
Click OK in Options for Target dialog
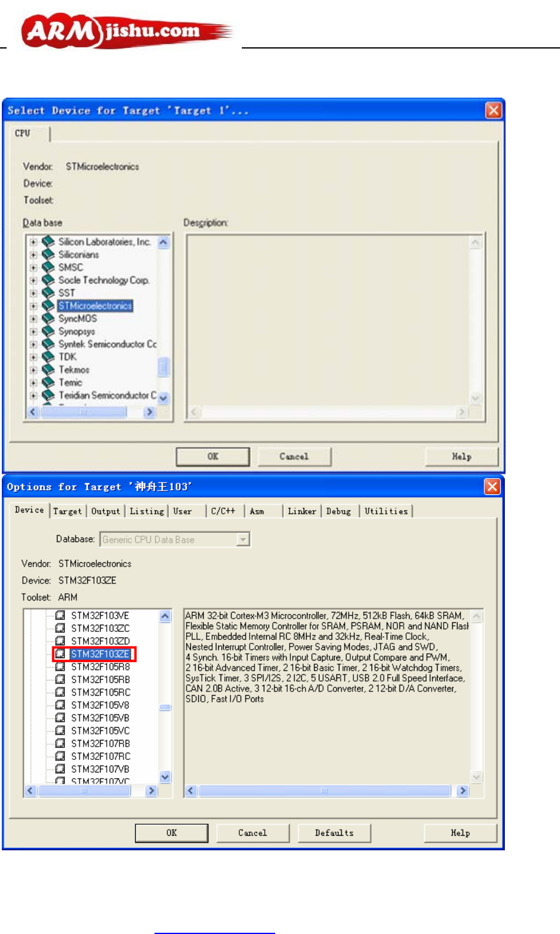coord(172,833)
